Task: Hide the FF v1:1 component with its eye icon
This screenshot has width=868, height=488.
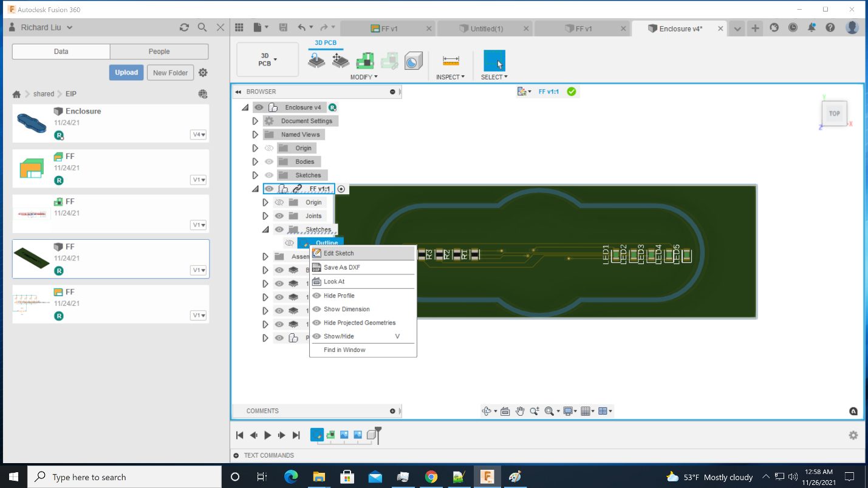Action: pyautogui.click(x=268, y=188)
